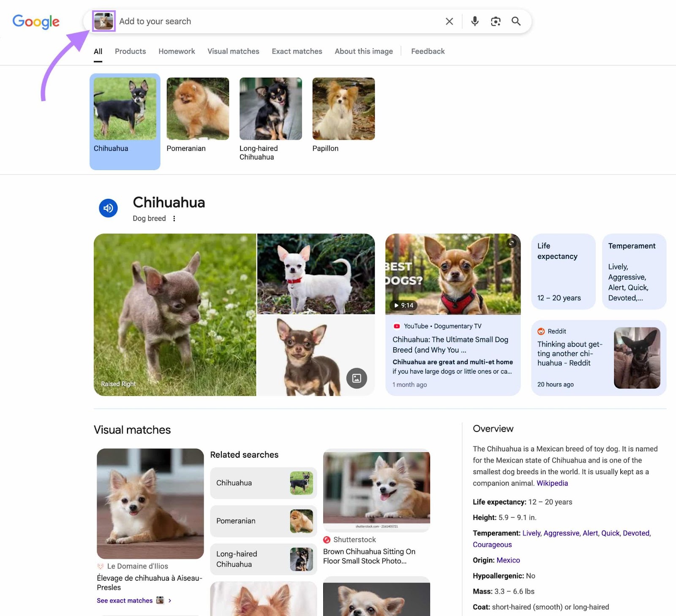Open the Chihuahua related search chip
This screenshot has height=616, width=676.
263,483
